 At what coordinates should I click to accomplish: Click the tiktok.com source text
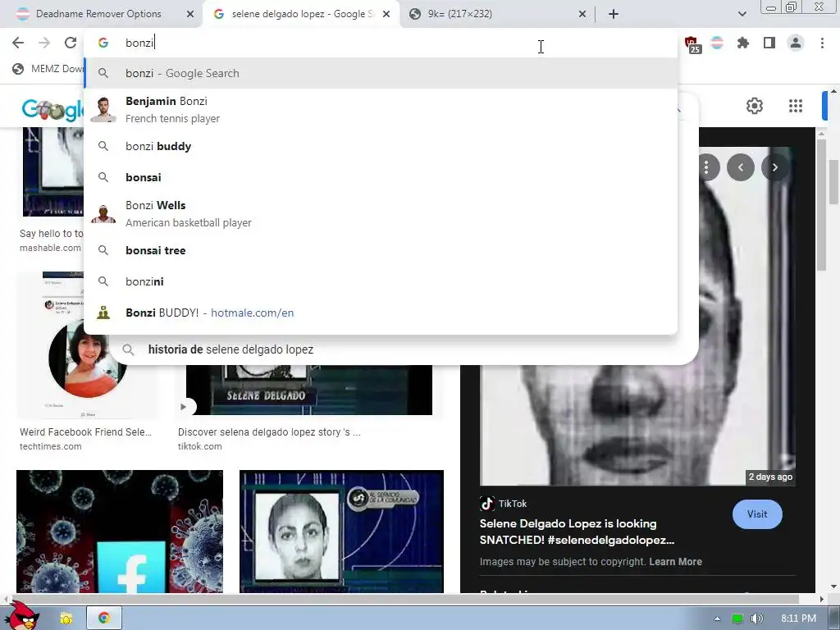(200, 446)
